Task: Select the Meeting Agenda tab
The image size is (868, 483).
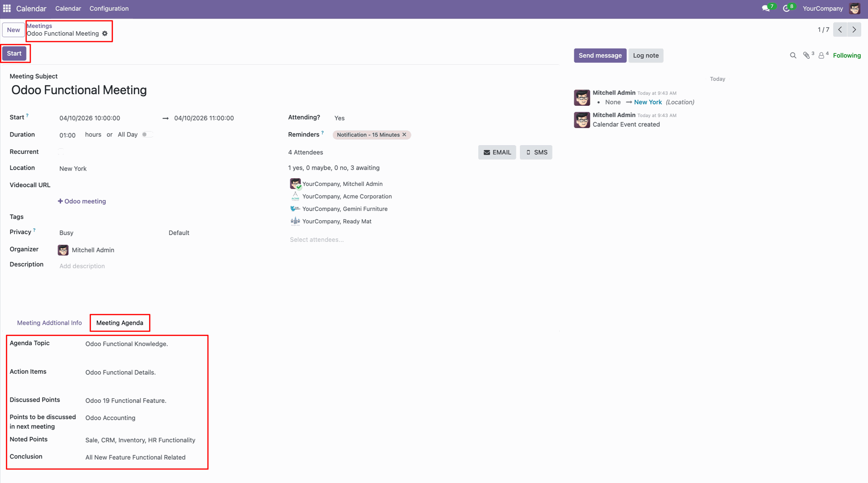Action: [120, 323]
